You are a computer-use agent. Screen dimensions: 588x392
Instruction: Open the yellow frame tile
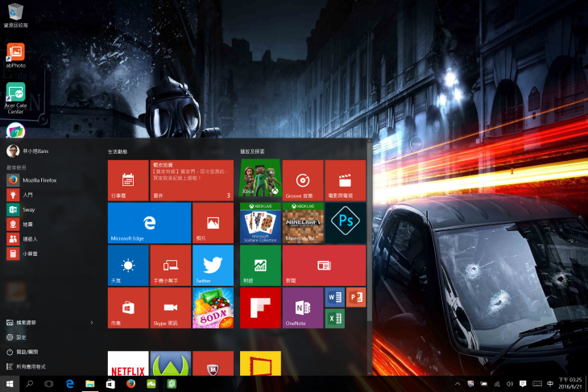click(260, 363)
